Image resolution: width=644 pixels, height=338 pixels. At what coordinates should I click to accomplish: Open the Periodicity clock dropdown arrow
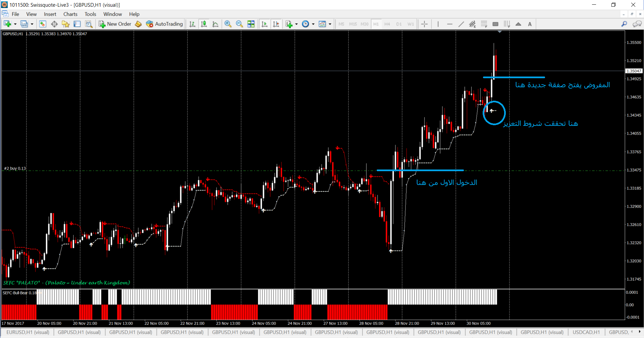click(313, 24)
